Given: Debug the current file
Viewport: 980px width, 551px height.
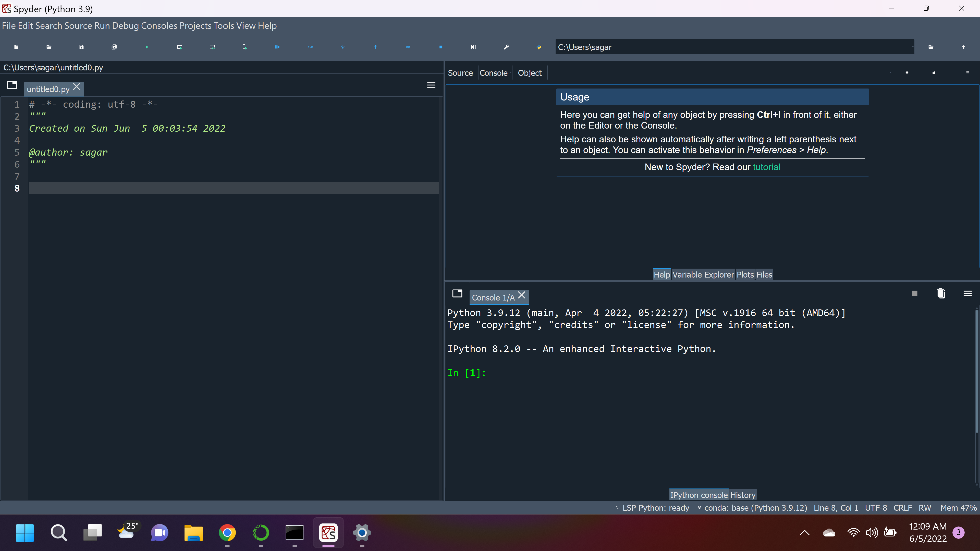Looking at the screenshot, I should 277,47.
